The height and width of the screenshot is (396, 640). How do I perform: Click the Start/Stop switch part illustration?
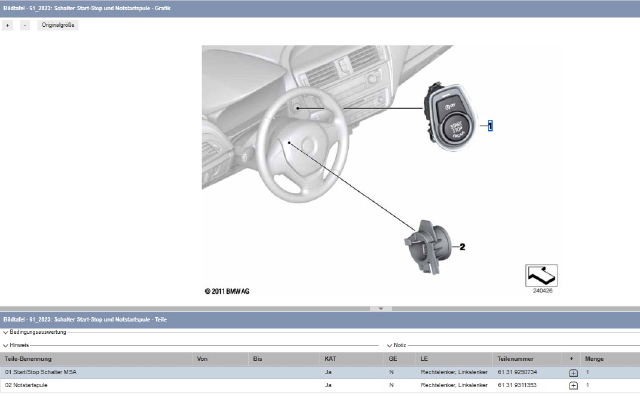[x=449, y=117]
